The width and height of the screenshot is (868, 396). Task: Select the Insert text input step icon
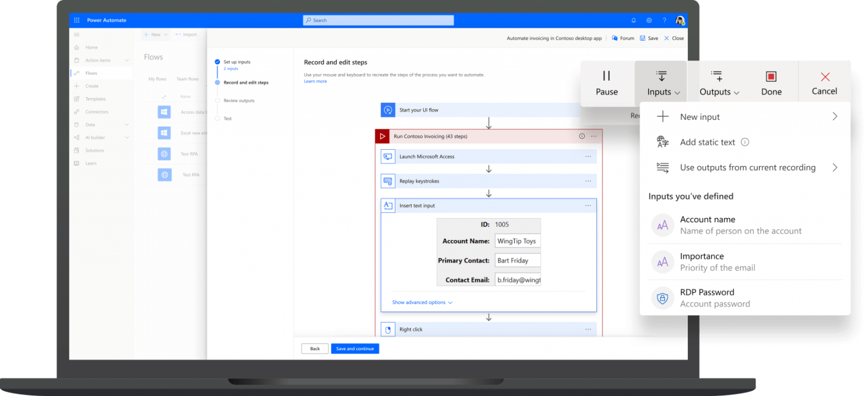(x=388, y=205)
